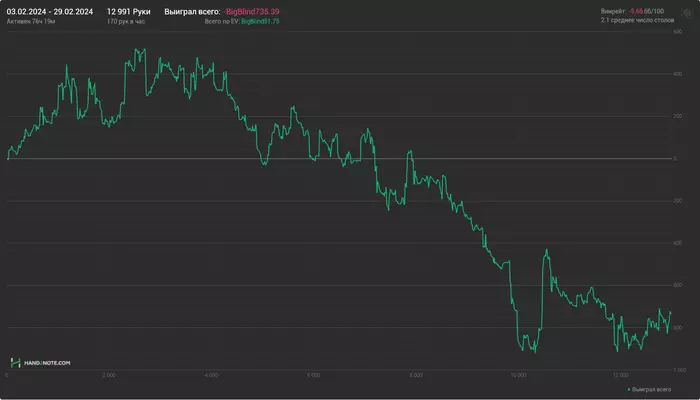Click the '12 991 Руки' hands counter
Screen dimensions: 700x400
(129, 11)
